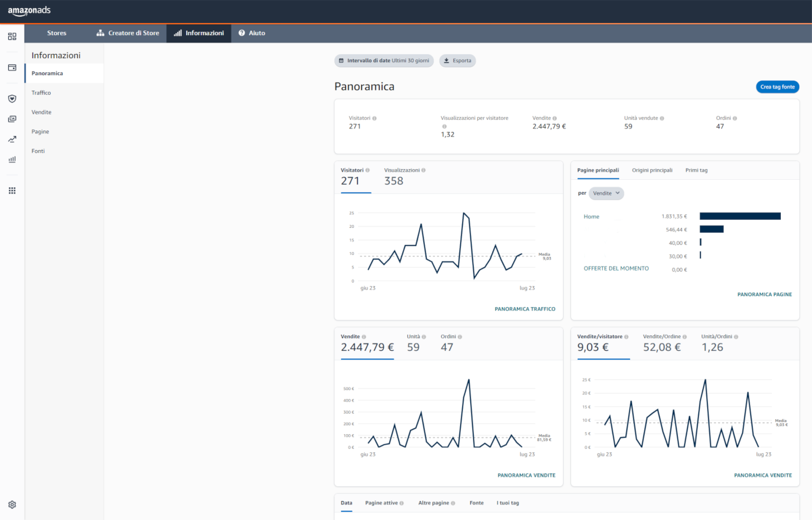Expand the Vendite 'per' dropdown
This screenshot has width=812, height=520.
[606, 193]
